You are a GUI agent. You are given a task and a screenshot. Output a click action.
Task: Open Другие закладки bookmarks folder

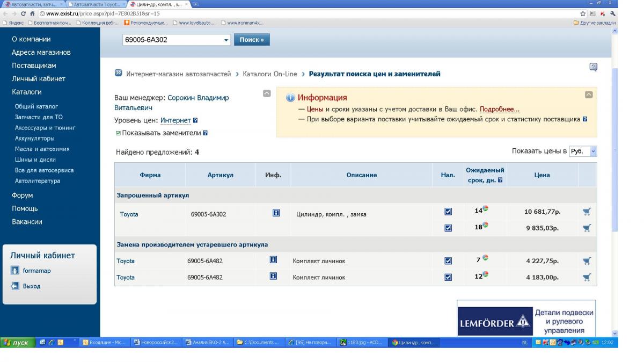[594, 23]
